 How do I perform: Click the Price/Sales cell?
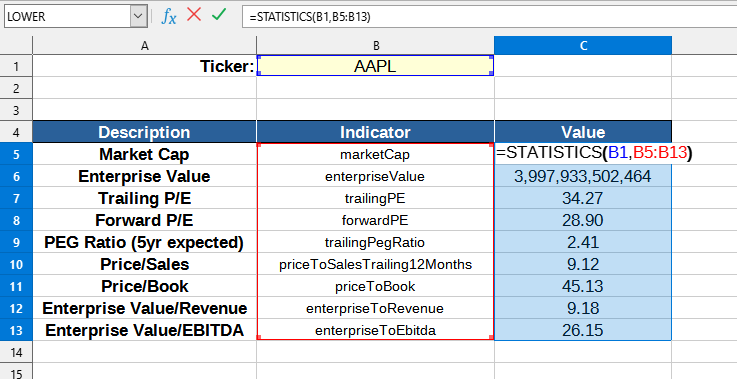coord(144,264)
